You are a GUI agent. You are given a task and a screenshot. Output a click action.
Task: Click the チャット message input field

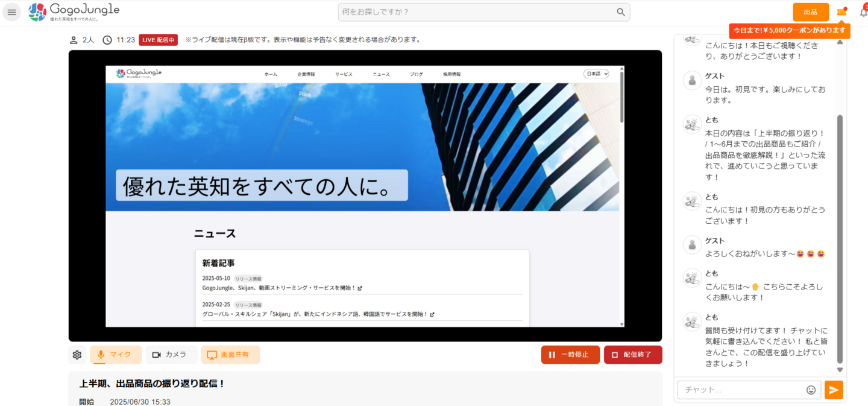pos(741,390)
